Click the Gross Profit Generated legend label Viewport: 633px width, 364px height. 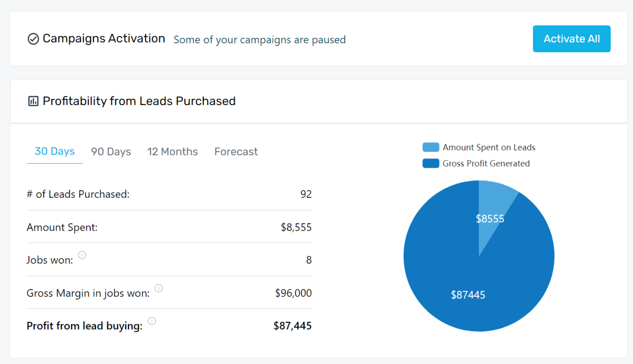(x=486, y=163)
